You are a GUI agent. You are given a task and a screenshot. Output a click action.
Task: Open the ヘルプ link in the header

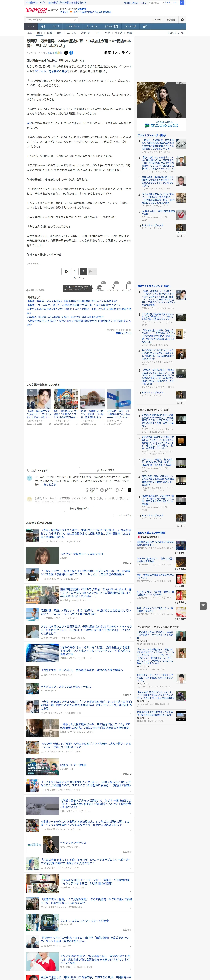pyautogui.click(x=143, y=3)
